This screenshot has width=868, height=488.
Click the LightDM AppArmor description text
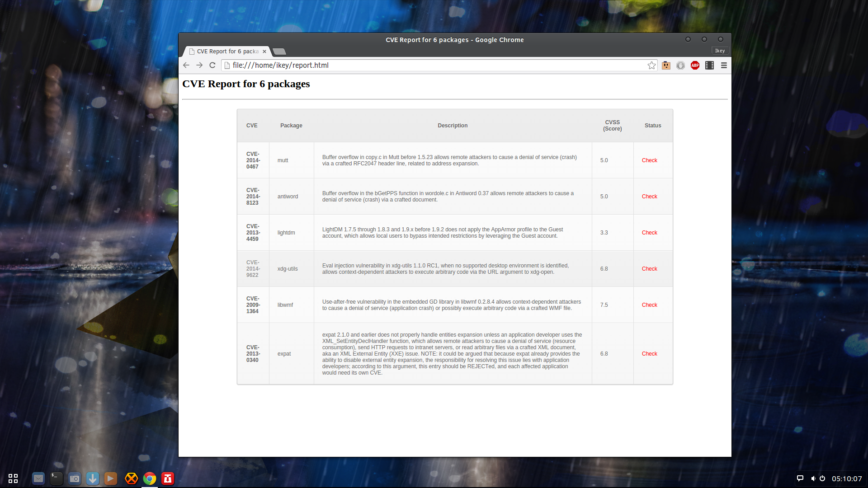[443, 233]
